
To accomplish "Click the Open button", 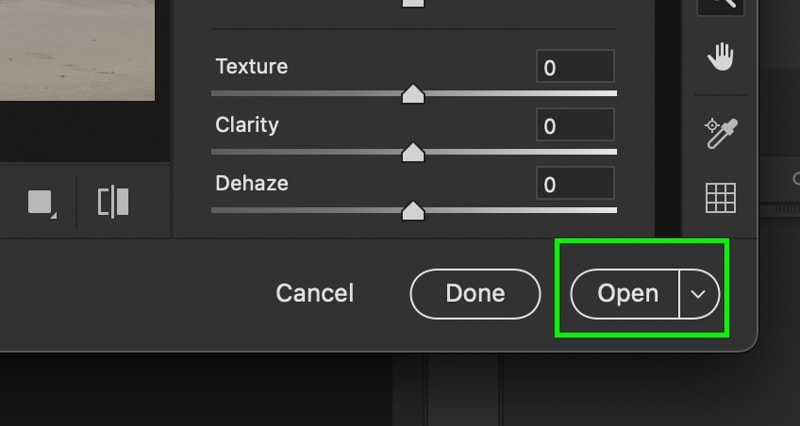I will [x=626, y=294].
